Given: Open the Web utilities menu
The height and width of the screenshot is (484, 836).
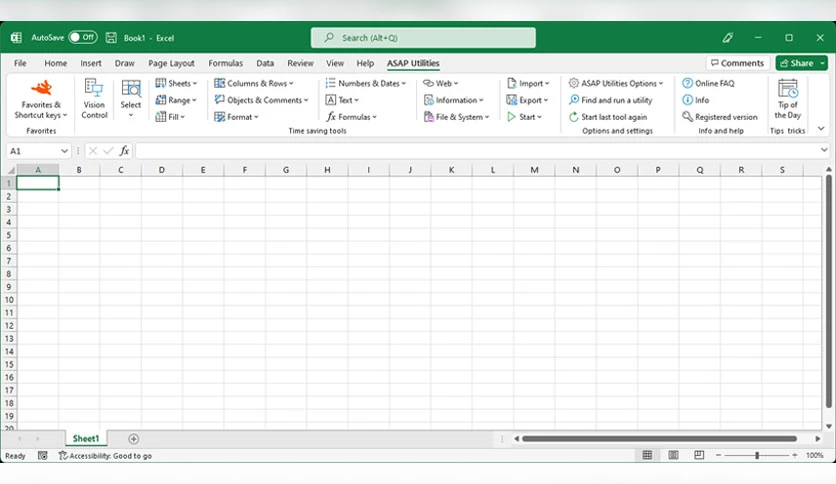Looking at the screenshot, I should coord(440,83).
